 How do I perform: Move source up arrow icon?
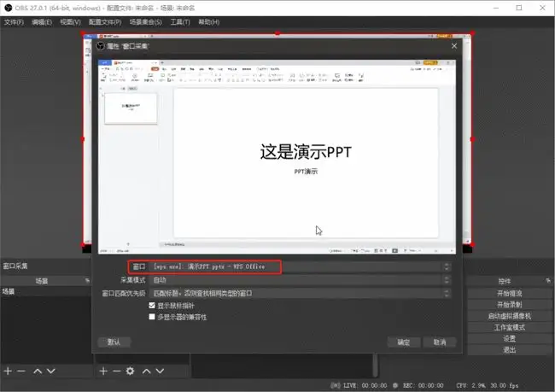(x=147, y=372)
